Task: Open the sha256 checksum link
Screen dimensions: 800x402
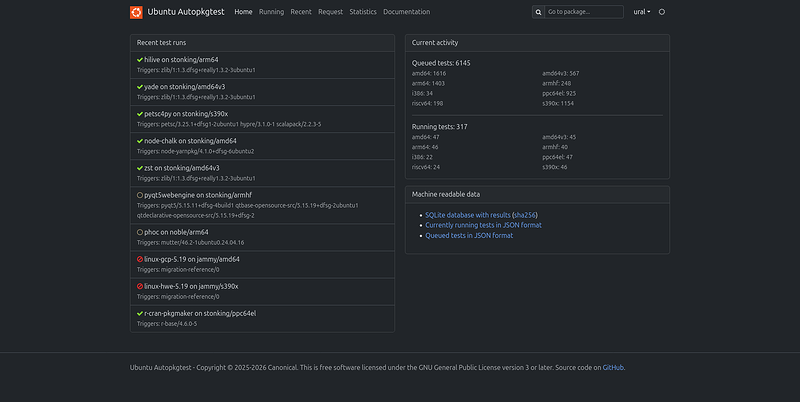Action: (525, 215)
